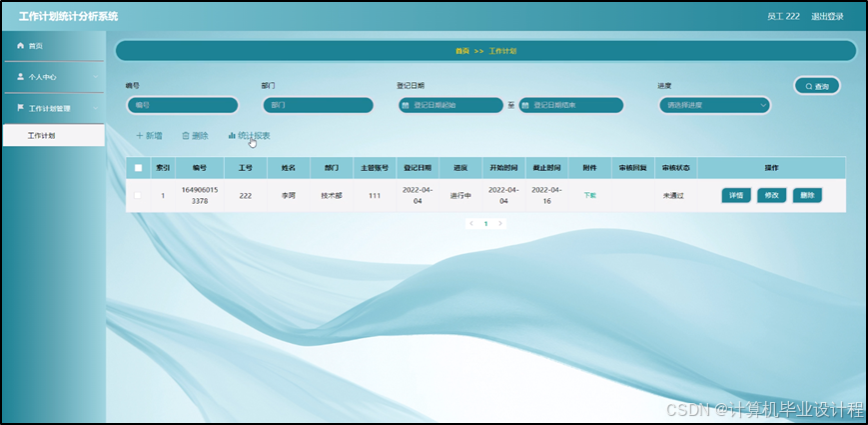Viewport: 868px width, 425px height.
Task: Click the home icon in the sidebar
Action: [x=21, y=45]
